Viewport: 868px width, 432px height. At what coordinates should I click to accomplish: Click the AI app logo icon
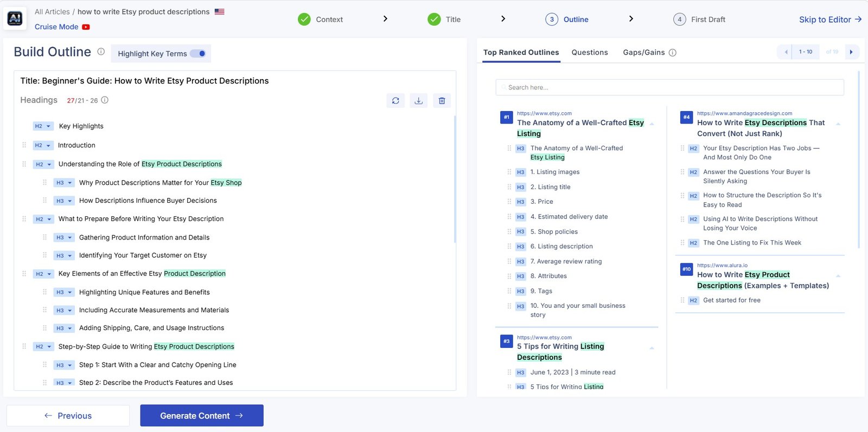(15, 19)
